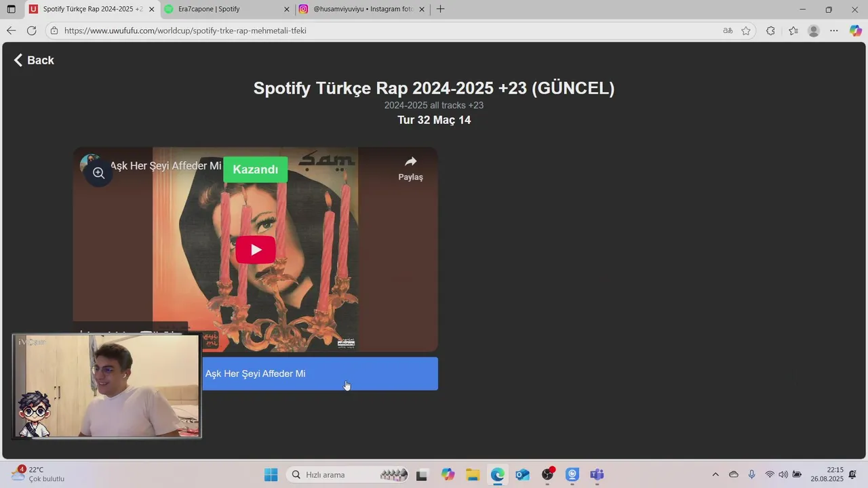Play the YouTube video with the red button

[256, 249]
